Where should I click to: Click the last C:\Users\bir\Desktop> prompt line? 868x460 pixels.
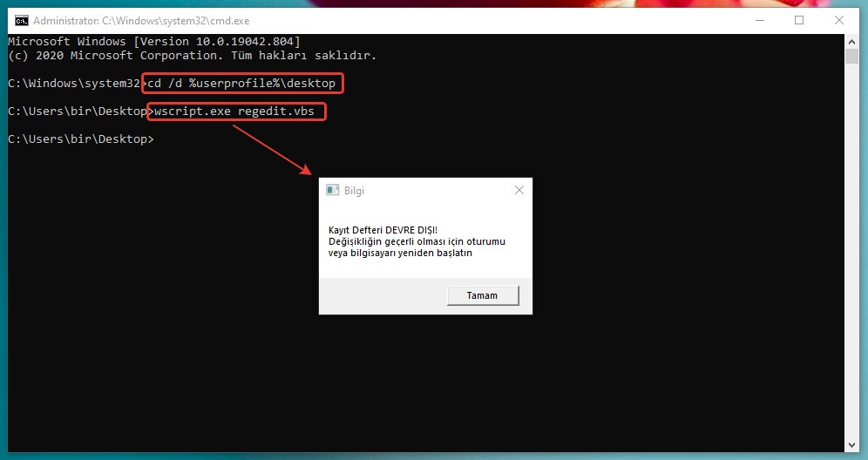(x=80, y=139)
